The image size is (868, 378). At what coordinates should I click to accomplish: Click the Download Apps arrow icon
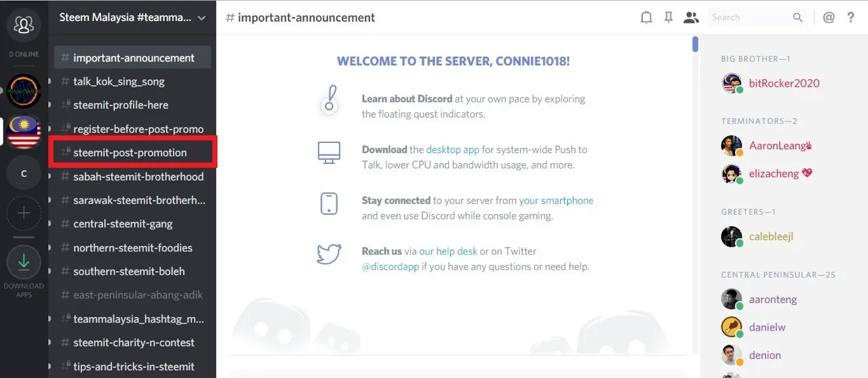click(x=24, y=262)
